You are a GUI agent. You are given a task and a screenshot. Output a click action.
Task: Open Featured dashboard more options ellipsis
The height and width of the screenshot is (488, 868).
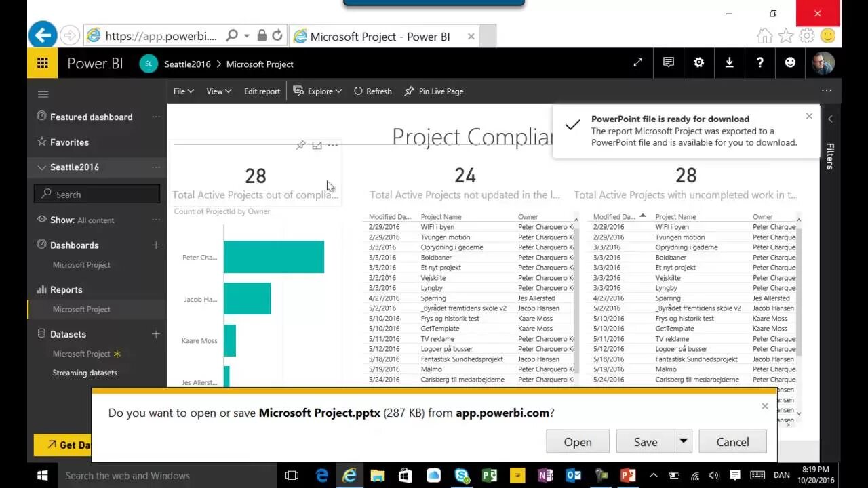click(156, 117)
